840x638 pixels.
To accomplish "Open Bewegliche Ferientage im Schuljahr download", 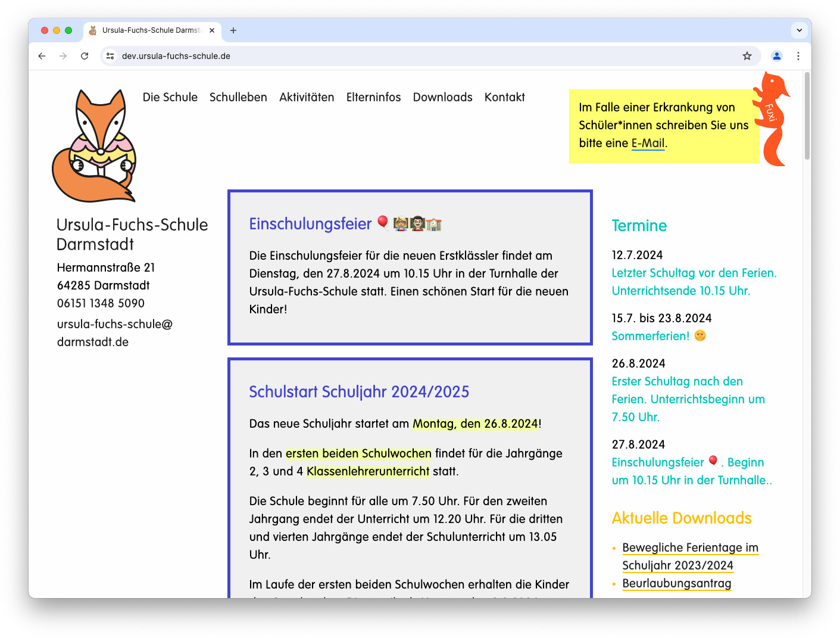I will (x=690, y=547).
